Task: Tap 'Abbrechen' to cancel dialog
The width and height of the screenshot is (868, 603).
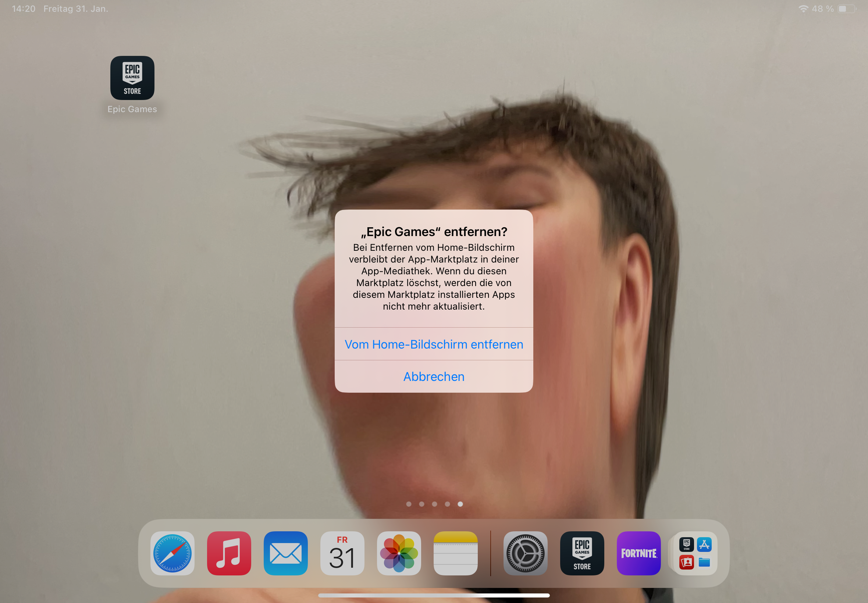Action: click(434, 376)
